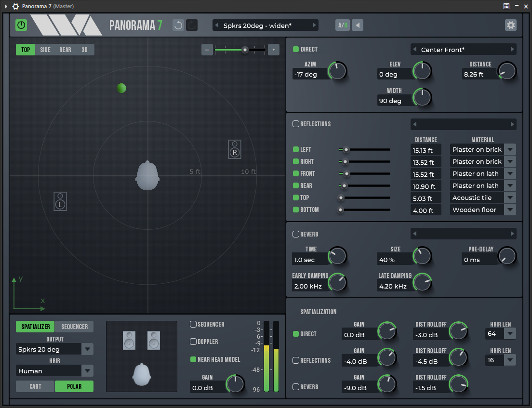Enable Reflections in Spatialization section

[x=296, y=360]
